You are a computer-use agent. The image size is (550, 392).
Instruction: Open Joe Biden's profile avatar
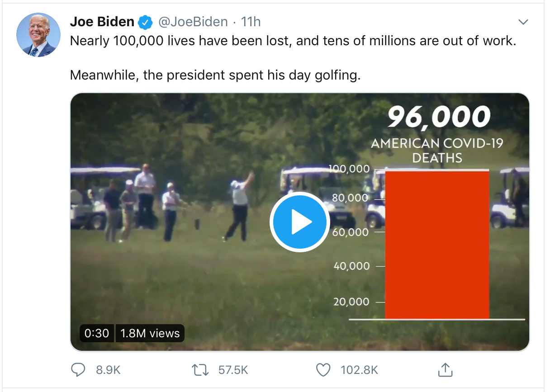(x=38, y=35)
